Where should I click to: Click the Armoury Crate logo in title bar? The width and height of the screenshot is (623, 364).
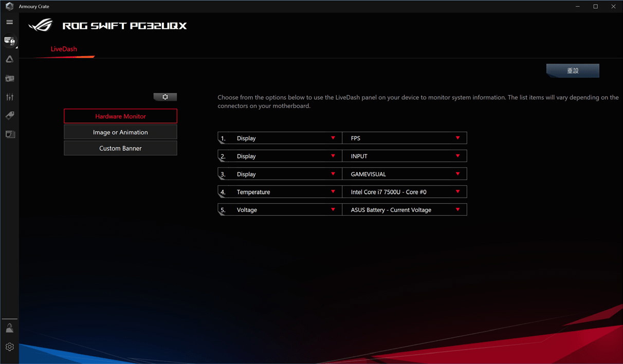(x=9, y=6)
